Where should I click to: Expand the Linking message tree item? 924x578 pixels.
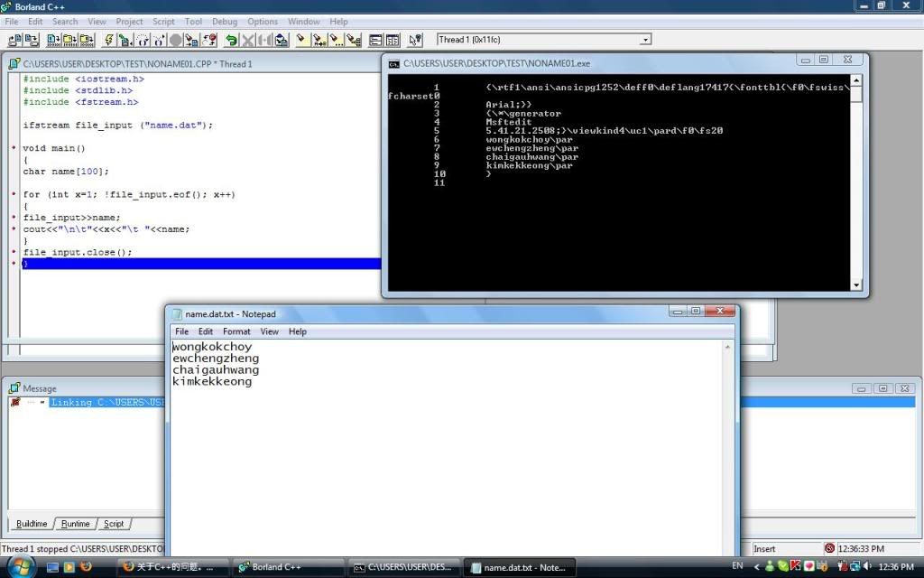15,402
